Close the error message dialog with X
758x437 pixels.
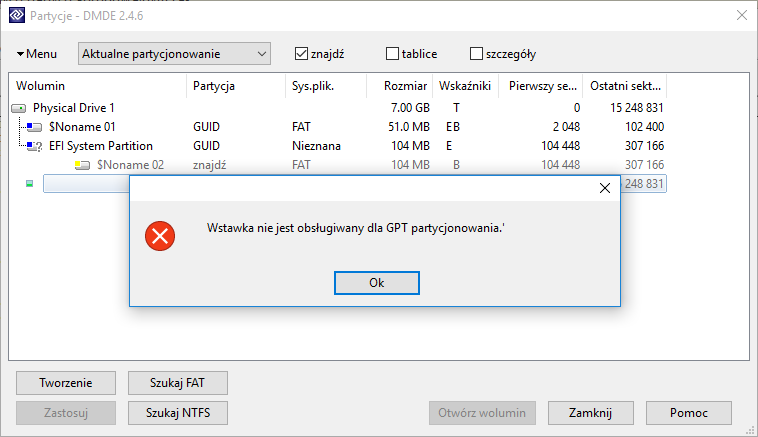pyautogui.click(x=605, y=188)
